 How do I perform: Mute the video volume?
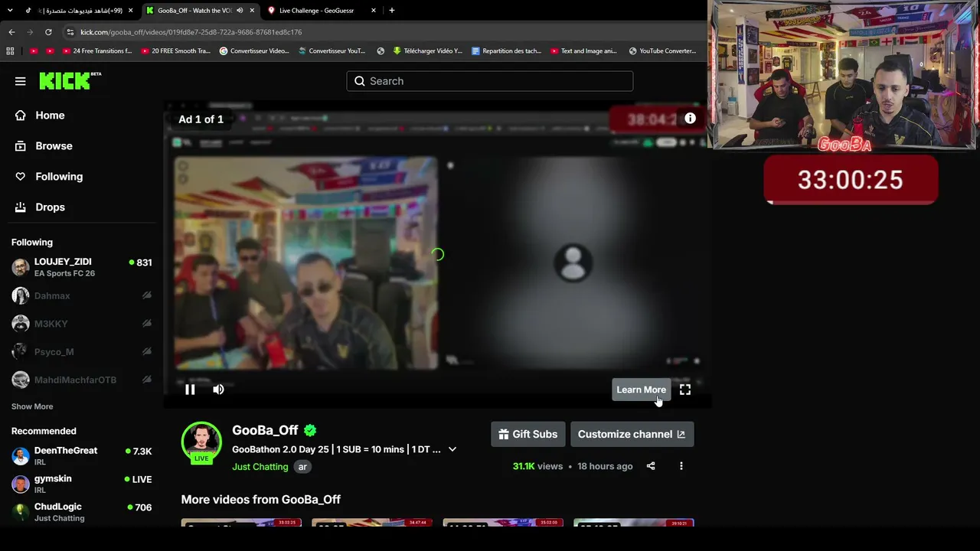click(218, 390)
